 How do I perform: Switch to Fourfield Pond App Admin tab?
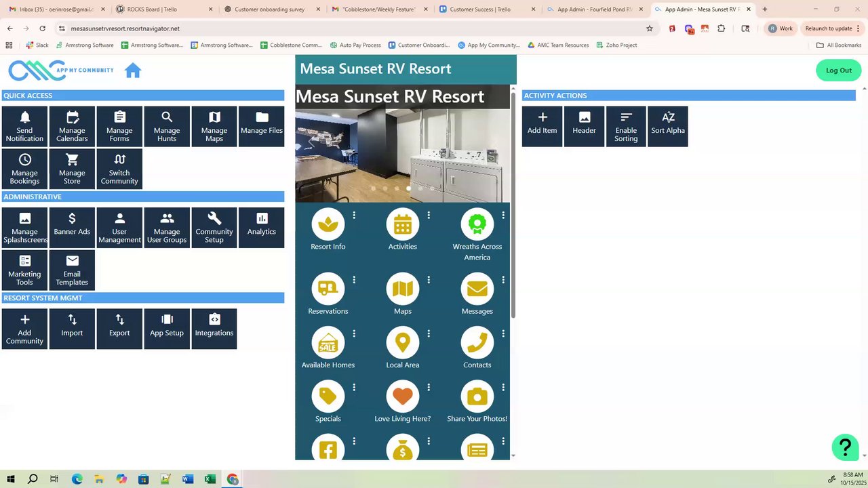point(595,9)
